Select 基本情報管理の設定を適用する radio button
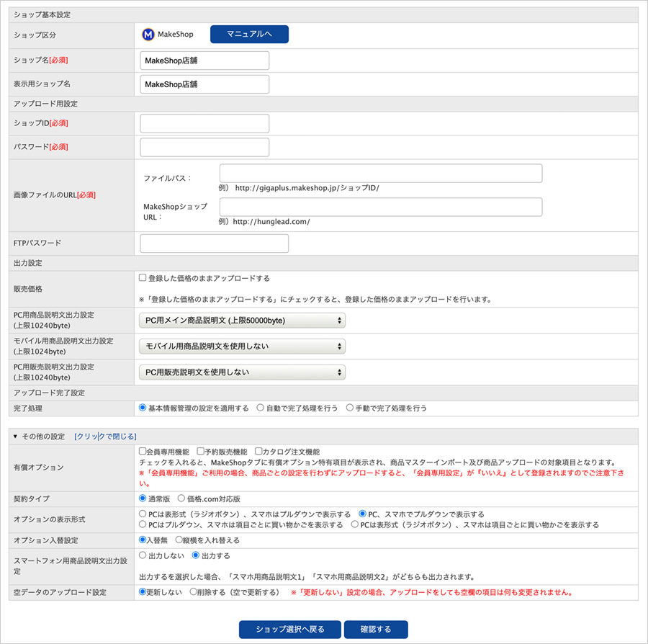This screenshot has height=644, width=648. tap(143, 408)
